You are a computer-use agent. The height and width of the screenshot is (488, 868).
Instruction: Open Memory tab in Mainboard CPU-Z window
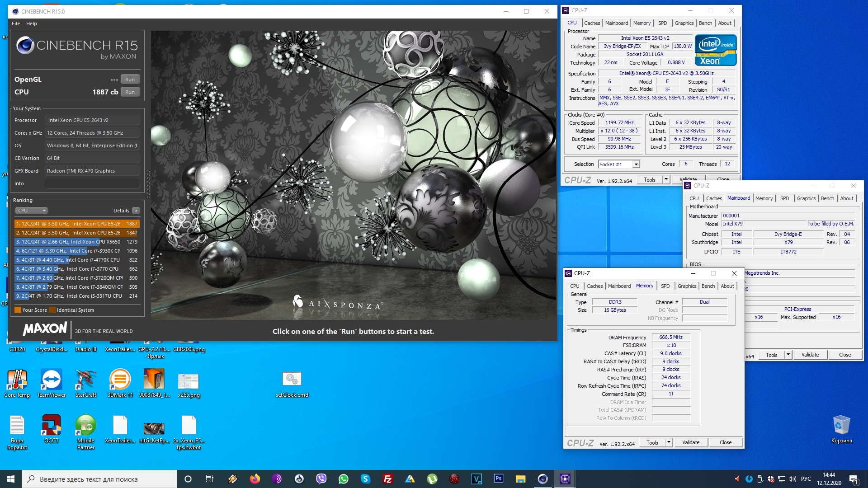click(x=764, y=198)
